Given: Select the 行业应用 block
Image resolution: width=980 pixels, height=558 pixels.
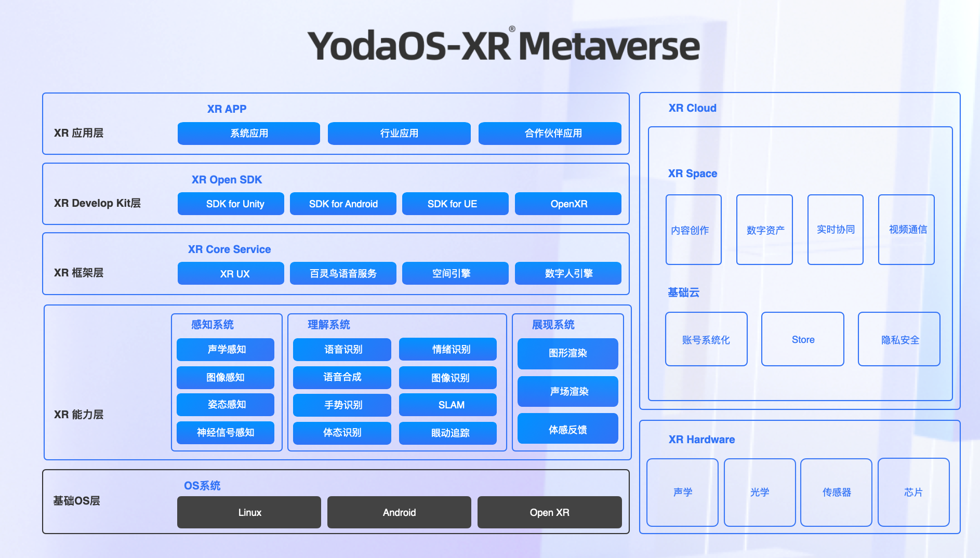Looking at the screenshot, I should [x=399, y=134].
